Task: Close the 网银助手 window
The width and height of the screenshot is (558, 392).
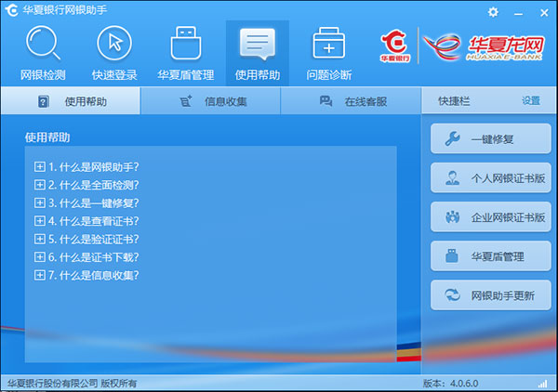Action: (544, 13)
